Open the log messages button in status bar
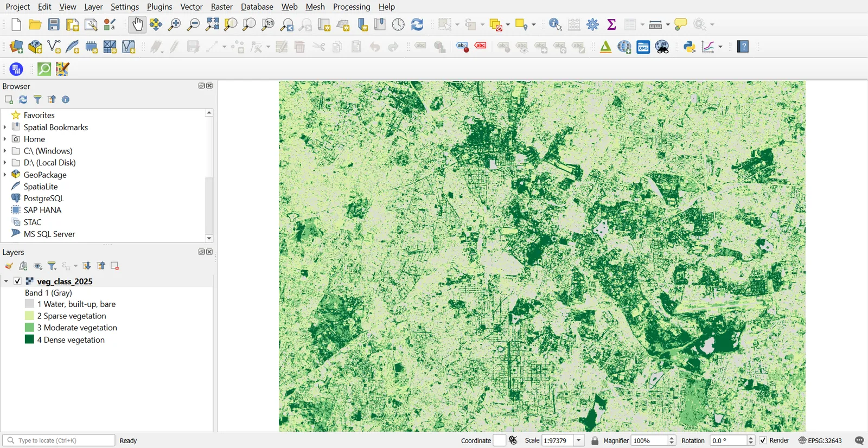868x448 pixels. point(859,440)
